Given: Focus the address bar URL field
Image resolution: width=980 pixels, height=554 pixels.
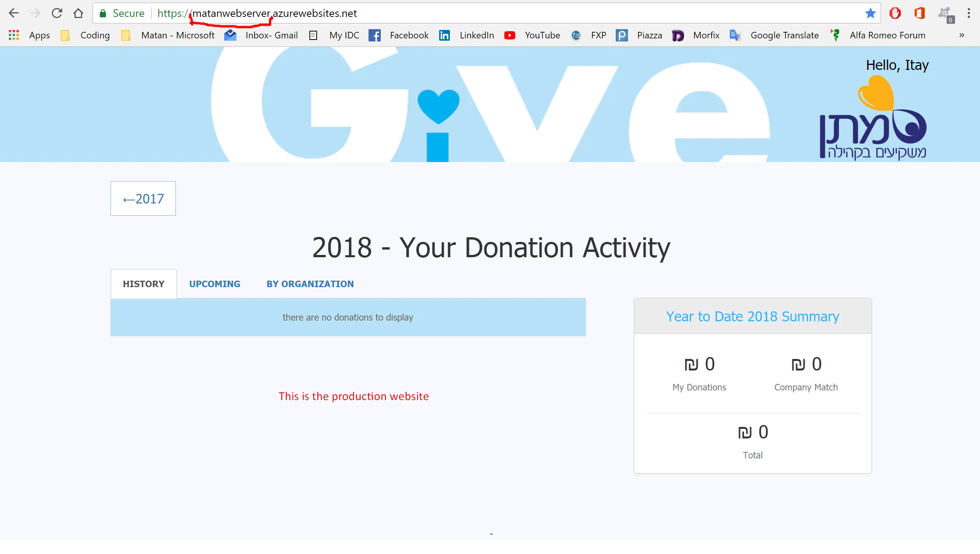Looking at the screenshot, I should pyautogui.click(x=507, y=13).
